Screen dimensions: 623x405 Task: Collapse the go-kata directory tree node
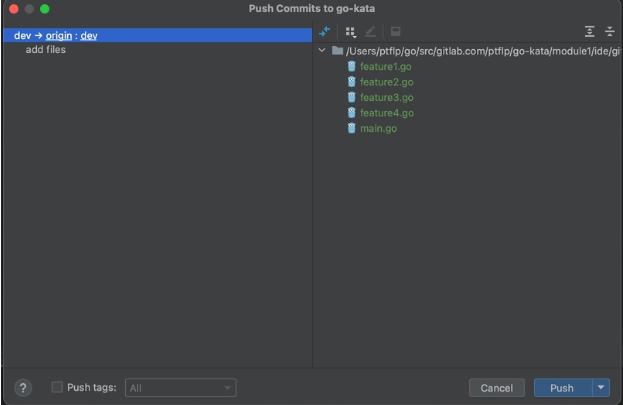(x=322, y=51)
